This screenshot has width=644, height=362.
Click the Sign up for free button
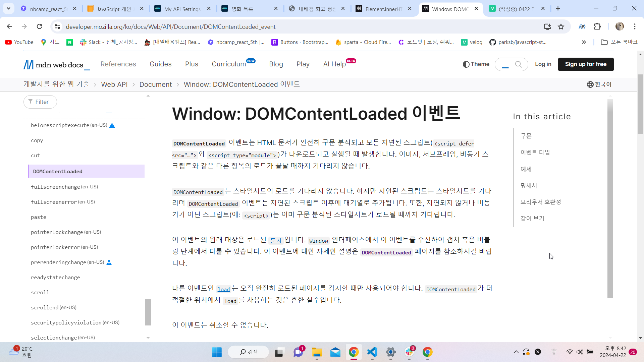[x=586, y=64]
